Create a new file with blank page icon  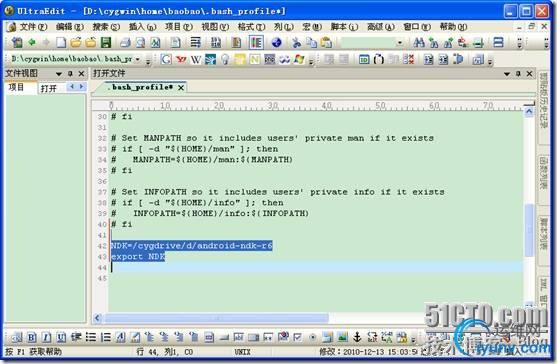coord(61,43)
